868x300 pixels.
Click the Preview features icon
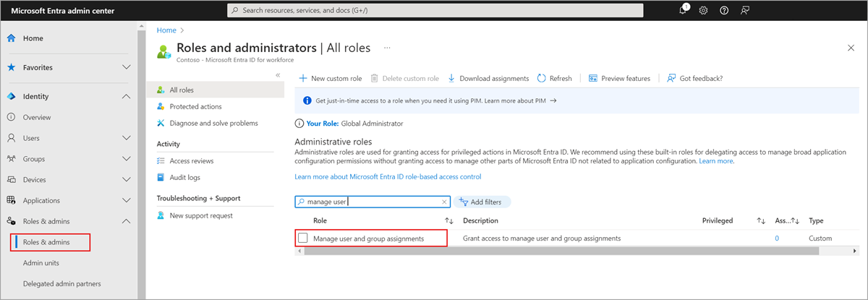[x=592, y=78]
